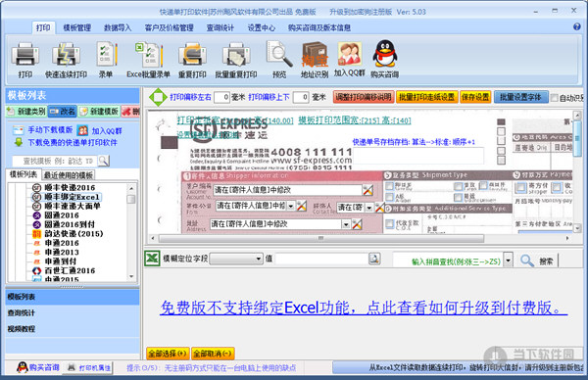This screenshot has height=380, width=588.
Task: Open the 模糊定位字段 dropdown
Action: coord(236,259)
